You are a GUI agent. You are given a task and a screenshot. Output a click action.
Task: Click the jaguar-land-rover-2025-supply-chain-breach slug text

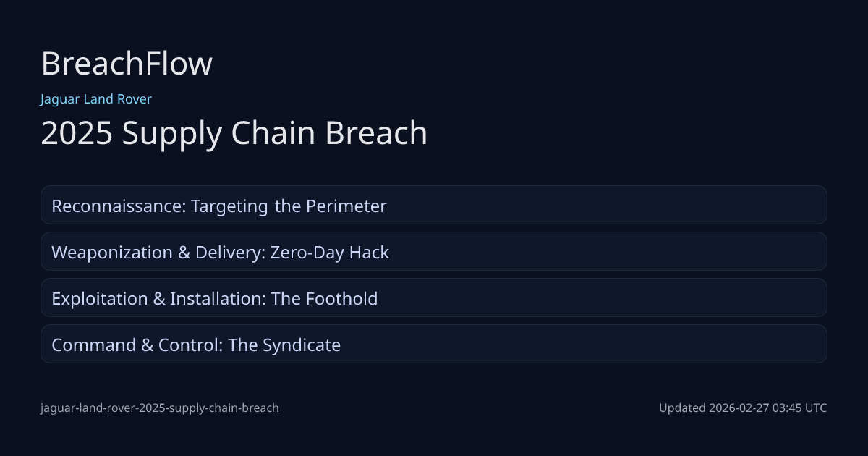(x=159, y=408)
